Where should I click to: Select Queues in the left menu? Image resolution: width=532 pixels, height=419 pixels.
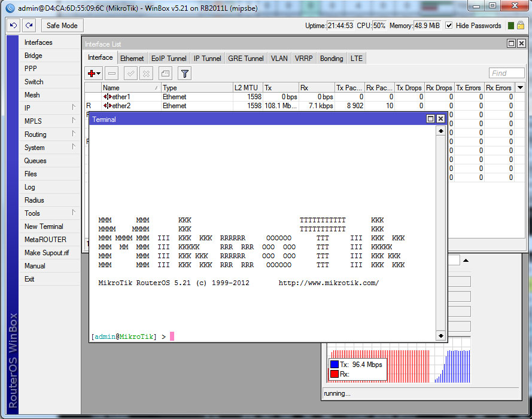tap(35, 161)
